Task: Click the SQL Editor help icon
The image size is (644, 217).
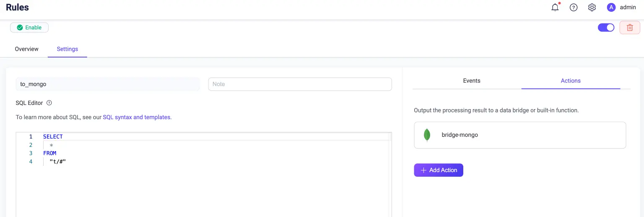Action: click(49, 103)
